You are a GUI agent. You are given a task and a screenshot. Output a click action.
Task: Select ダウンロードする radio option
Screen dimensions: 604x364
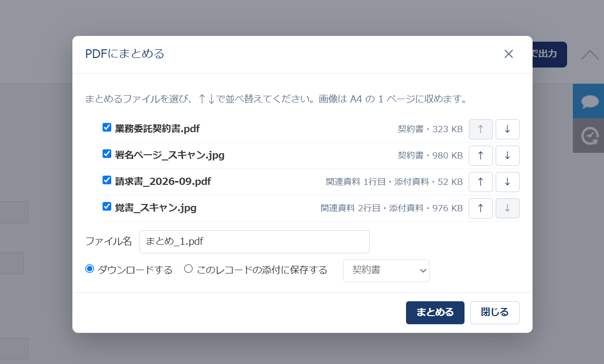89,269
